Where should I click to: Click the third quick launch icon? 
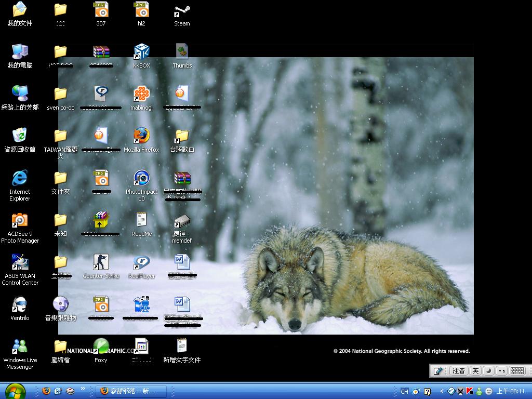pyautogui.click(x=70, y=391)
